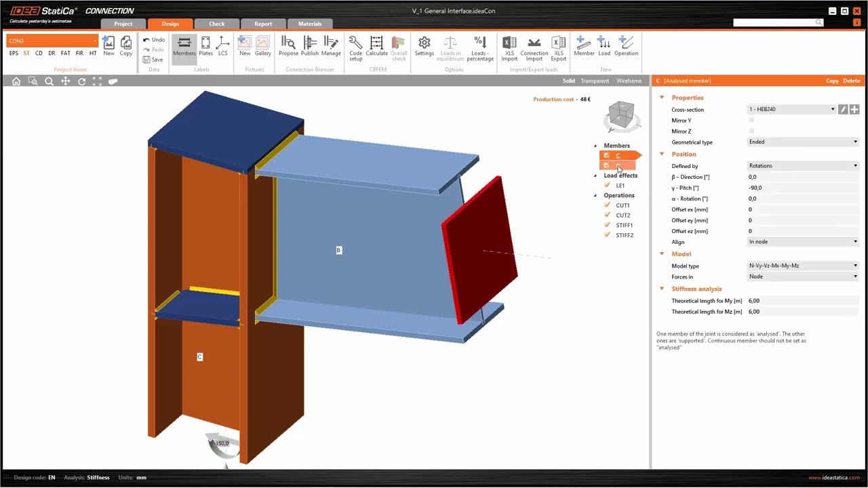Enable the Mirror Y checkbox

click(751, 121)
